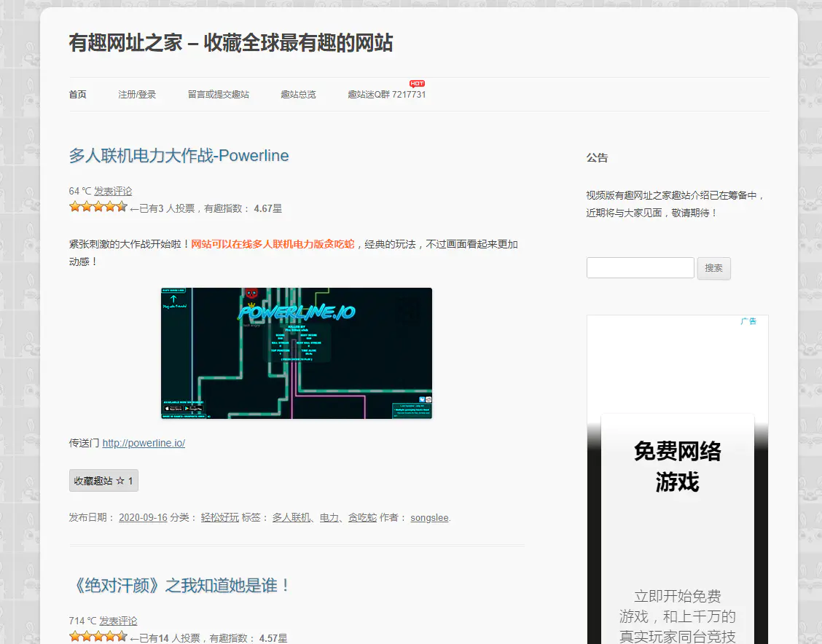Screen dimensions: 822x644
Task: Click the 公告 sidebar heading
Action: point(597,158)
